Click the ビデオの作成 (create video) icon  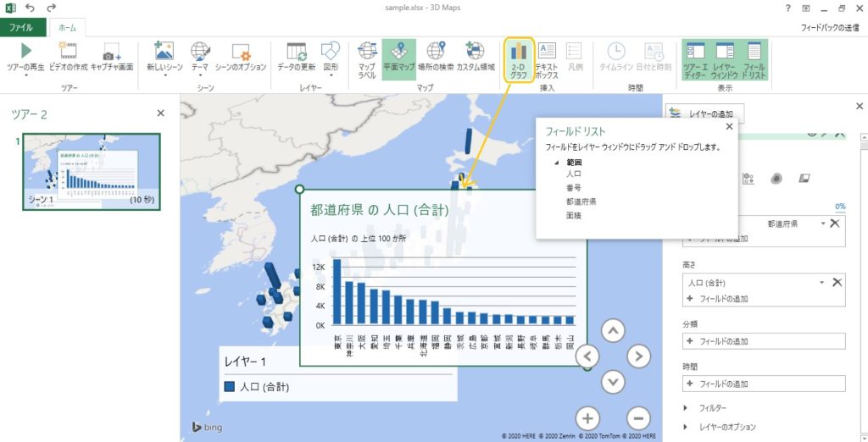(x=68, y=57)
